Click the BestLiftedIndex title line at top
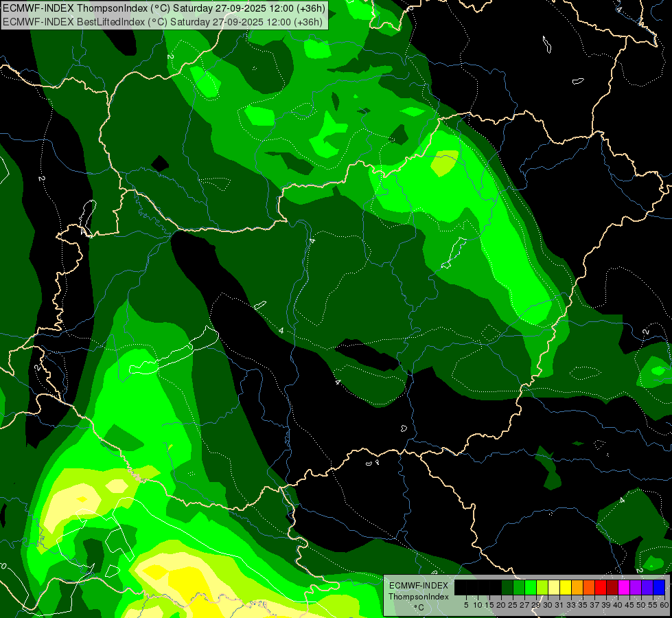Screen dimensions: 672x618 163,21
